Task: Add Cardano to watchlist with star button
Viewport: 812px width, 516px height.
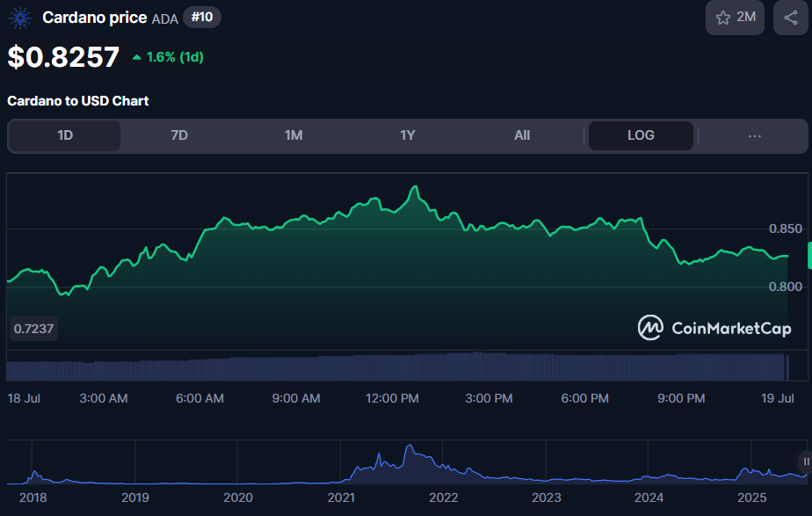Action: tap(735, 18)
